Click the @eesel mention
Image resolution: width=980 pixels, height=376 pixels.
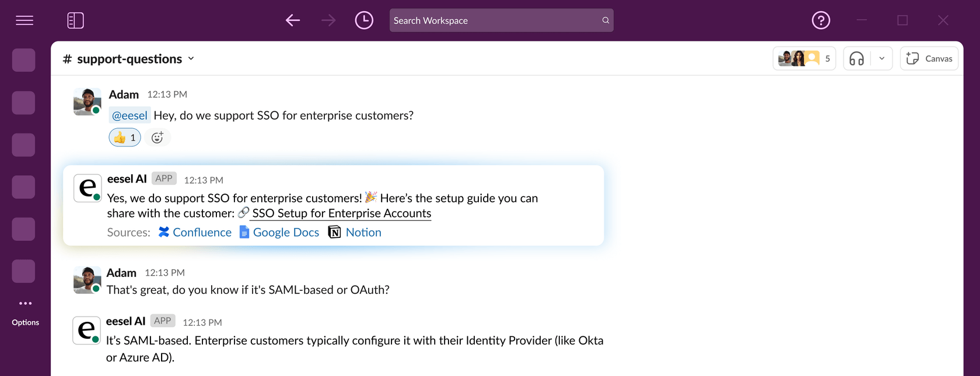click(x=129, y=115)
